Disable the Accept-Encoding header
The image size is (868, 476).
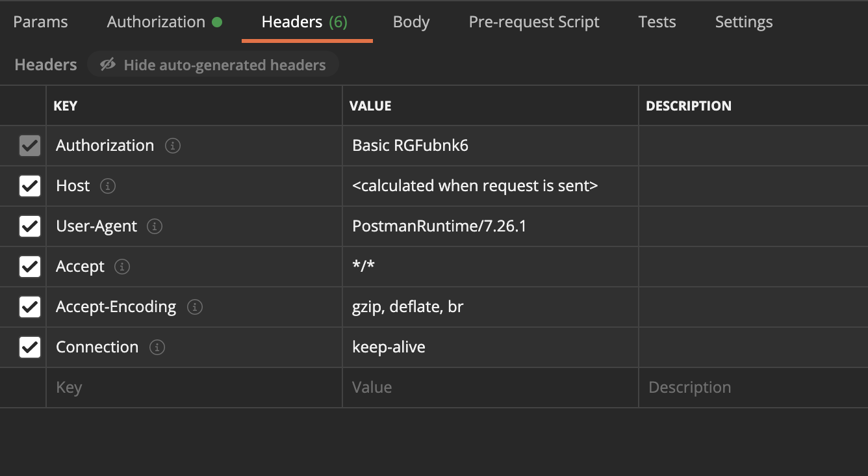point(29,307)
